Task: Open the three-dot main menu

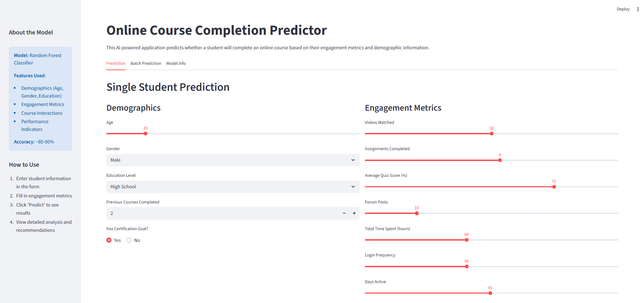Action: (x=638, y=9)
